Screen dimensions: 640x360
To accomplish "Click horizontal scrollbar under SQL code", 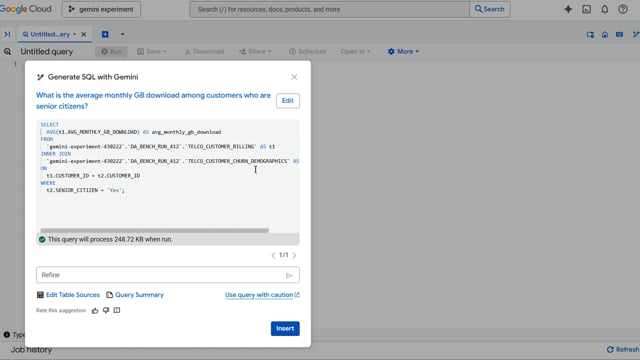I will 155,231.
